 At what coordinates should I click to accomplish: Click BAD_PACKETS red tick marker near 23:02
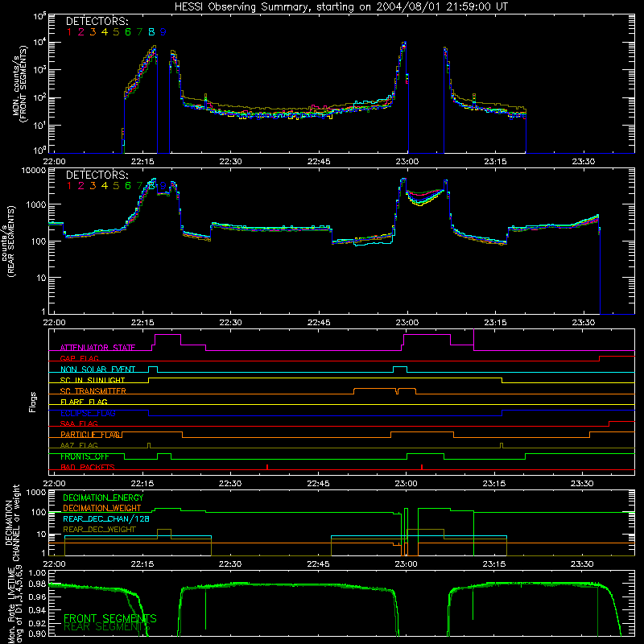pyautogui.click(x=422, y=467)
